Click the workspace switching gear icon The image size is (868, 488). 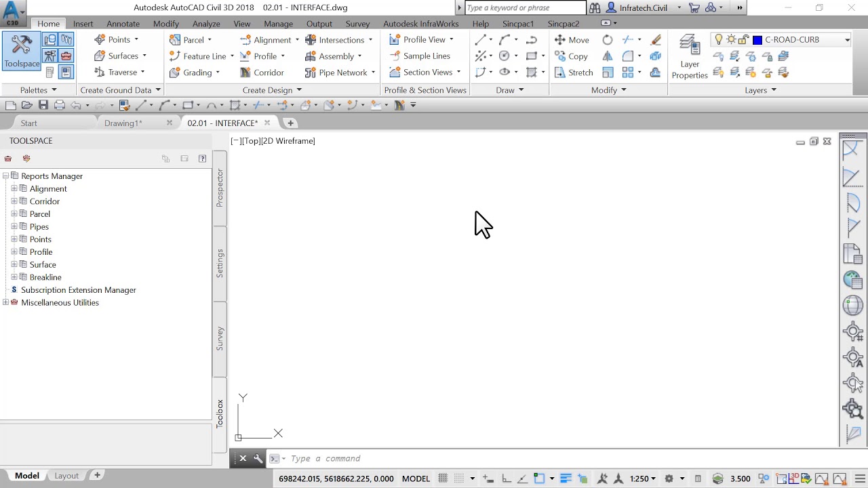coord(669,479)
